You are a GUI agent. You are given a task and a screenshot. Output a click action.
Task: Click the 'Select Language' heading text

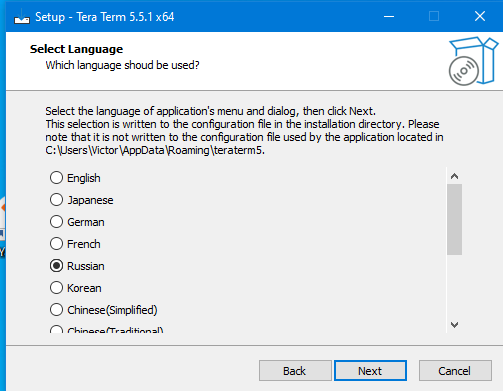point(76,49)
